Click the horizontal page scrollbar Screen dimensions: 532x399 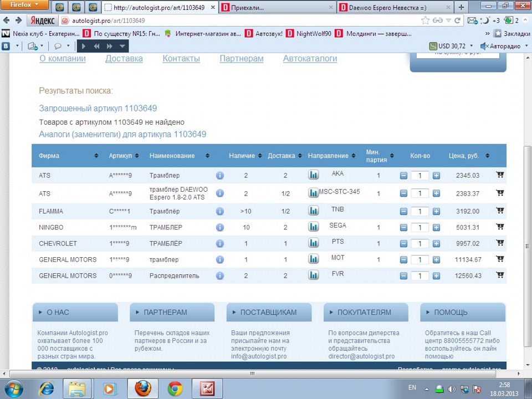(x=252, y=374)
